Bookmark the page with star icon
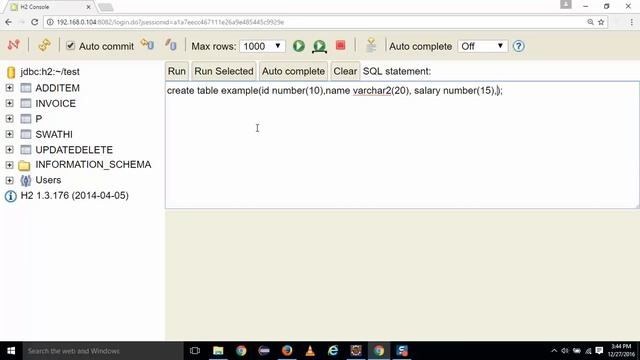Image resolution: width=640 pixels, height=360 pixels. 601,22
